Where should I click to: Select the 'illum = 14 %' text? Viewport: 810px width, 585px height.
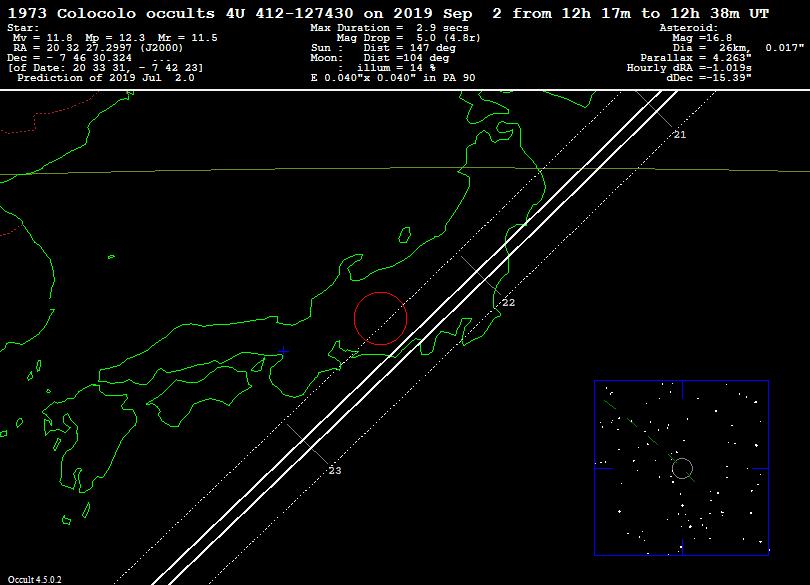[396, 68]
